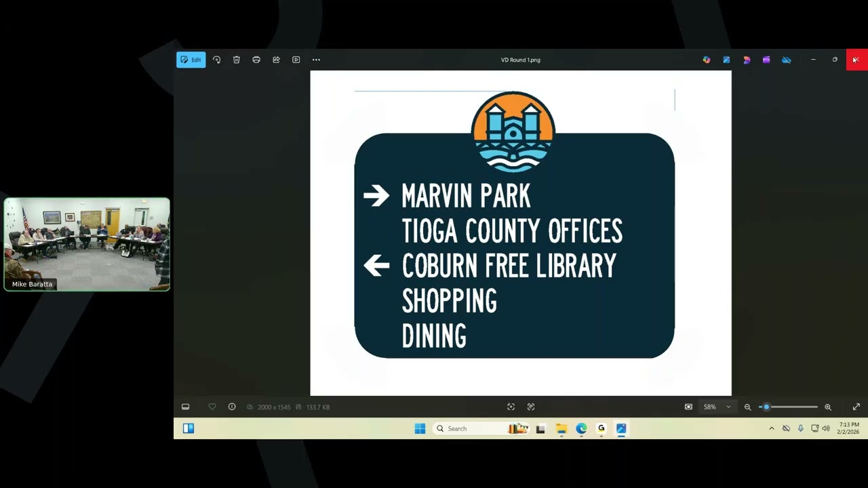Click the purple video editor icon
Screen dimensions: 868x488
coord(766,60)
